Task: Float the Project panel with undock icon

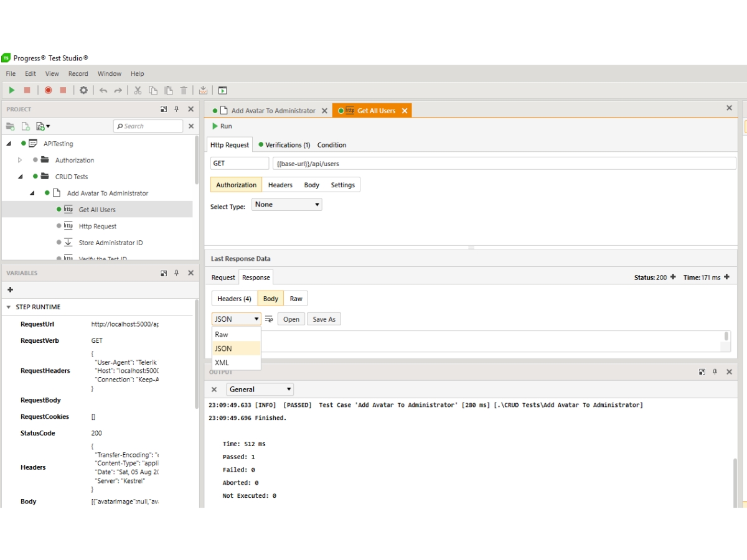Action: click(x=164, y=109)
